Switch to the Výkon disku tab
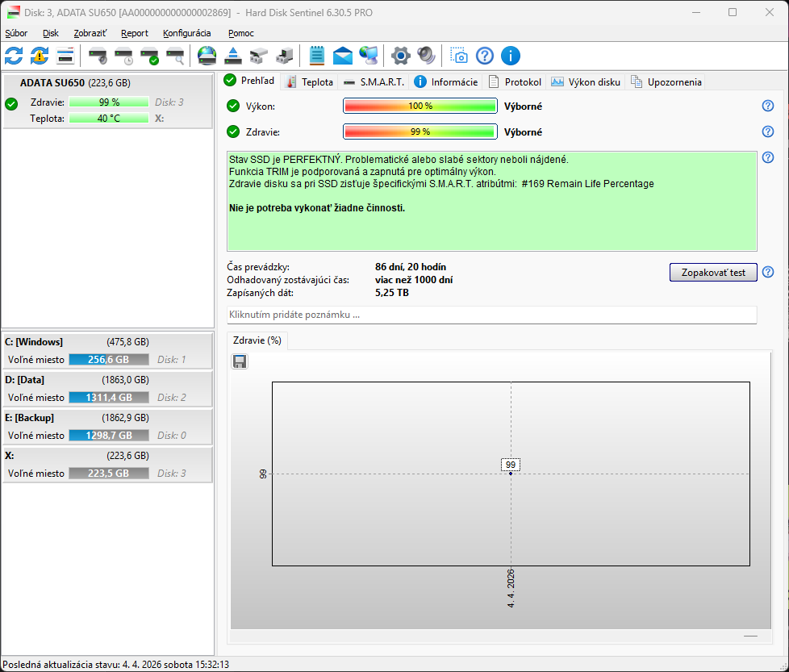 pos(586,82)
